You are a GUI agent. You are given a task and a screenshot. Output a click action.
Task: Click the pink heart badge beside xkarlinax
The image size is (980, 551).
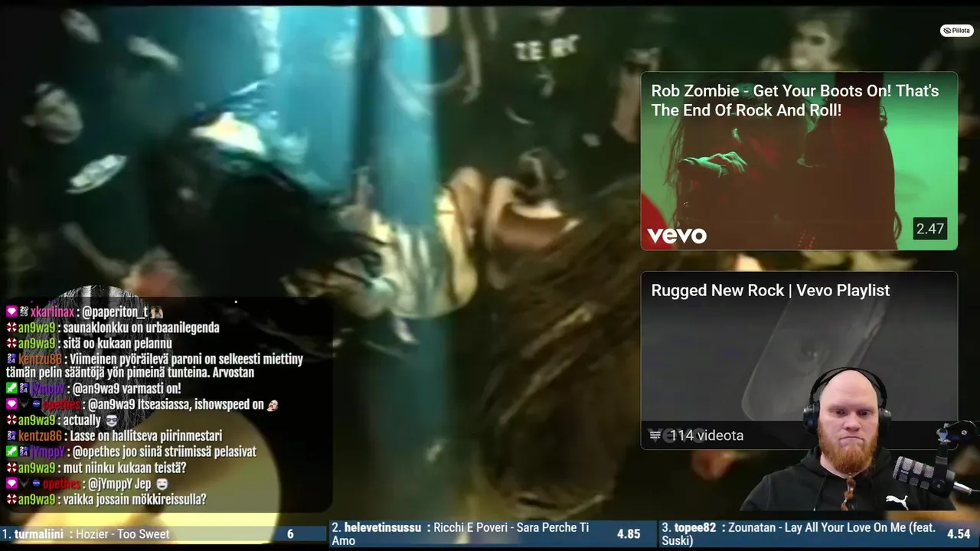(x=11, y=312)
